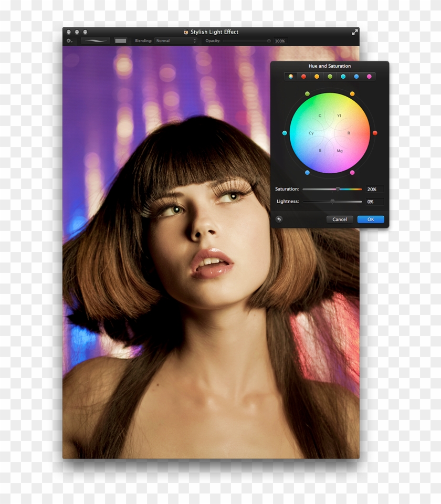
Task: Click the green handle on the color wheel
Action: pyautogui.click(x=307, y=93)
